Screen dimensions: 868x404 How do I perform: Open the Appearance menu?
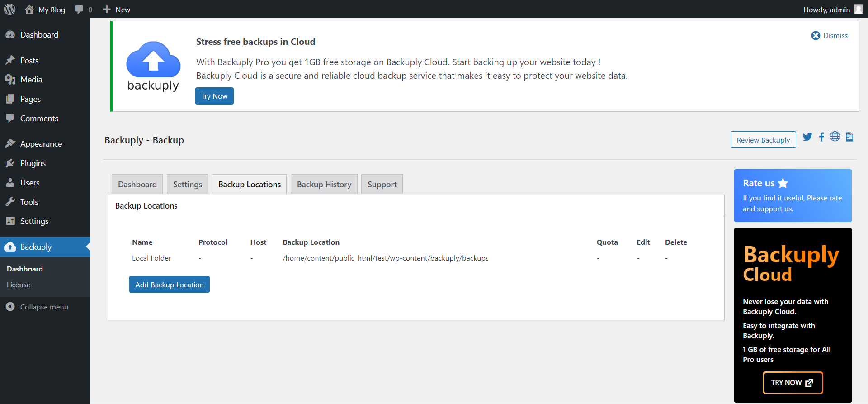[x=45, y=143]
